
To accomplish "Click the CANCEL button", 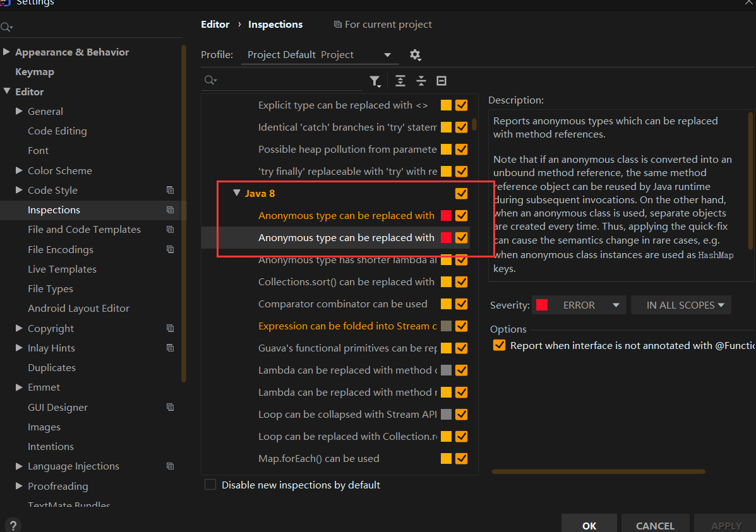I will pos(655,525).
